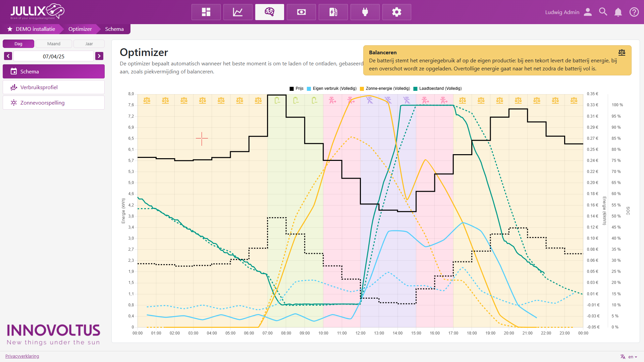Open the settings gear icon
The height and width of the screenshot is (362, 644).
[396, 12]
